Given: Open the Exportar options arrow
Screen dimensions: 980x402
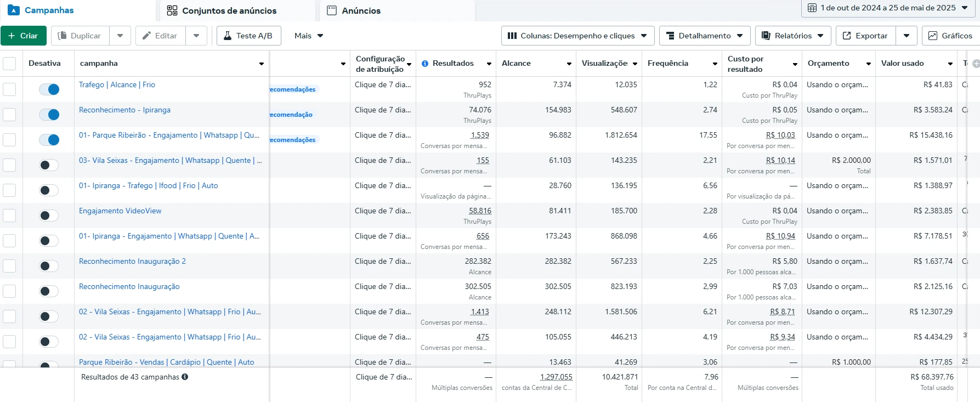Looking at the screenshot, I should (907, 36).
